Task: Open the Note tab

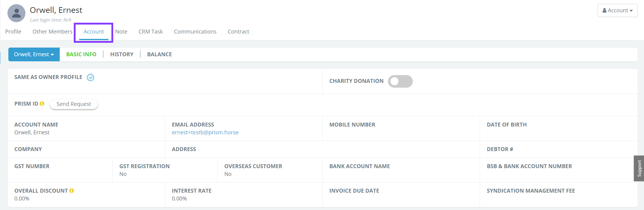Action: 121,32
